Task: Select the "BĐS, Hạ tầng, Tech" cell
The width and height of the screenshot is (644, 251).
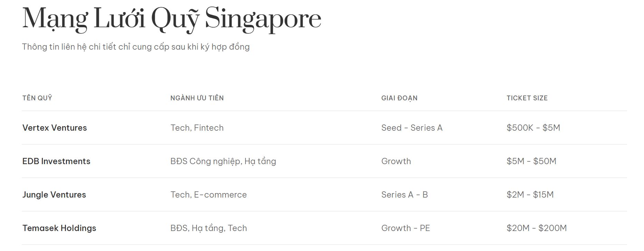Action: (x=209, y=228)
